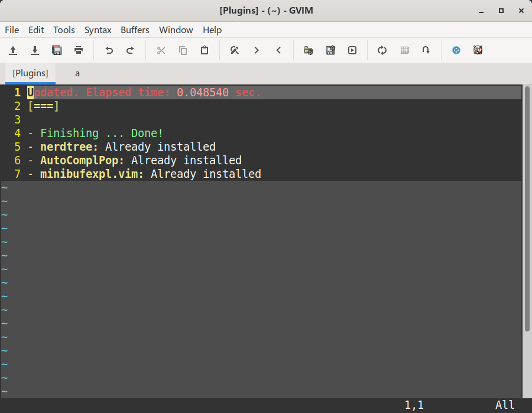The height and width of the screenshot is (413, 532).
Task: Click the red Find Help icon
Action: click(478, 51)
